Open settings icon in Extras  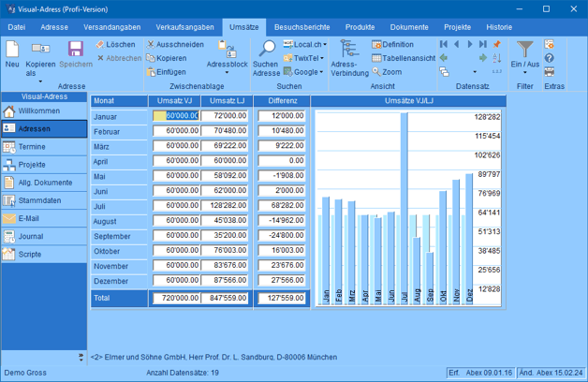pos(550,44)
